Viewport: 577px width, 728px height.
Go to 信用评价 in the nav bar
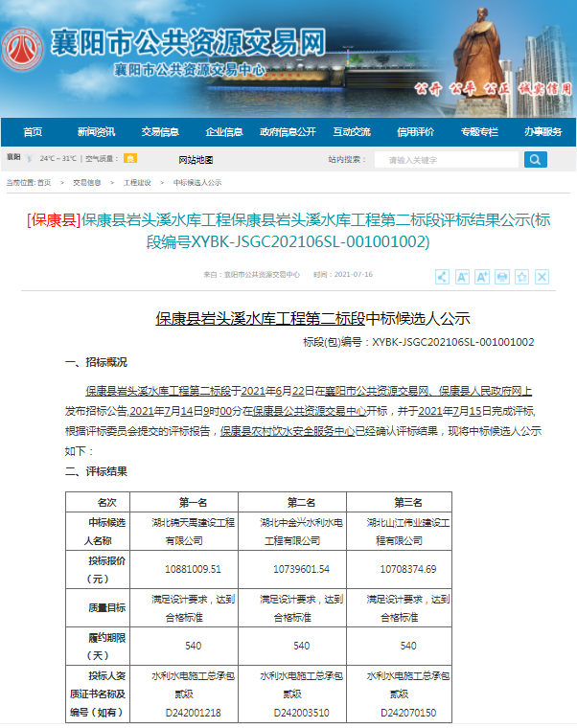[415, 131]
